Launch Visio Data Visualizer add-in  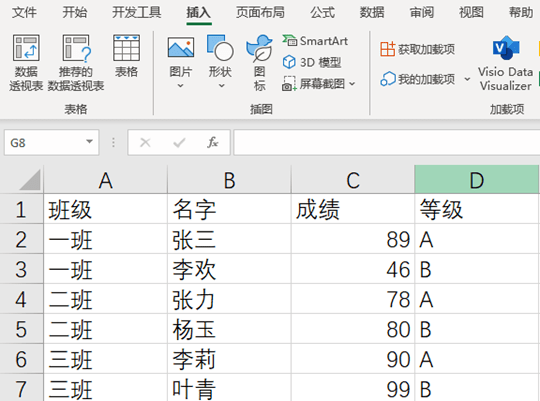(x=505, y=63)
